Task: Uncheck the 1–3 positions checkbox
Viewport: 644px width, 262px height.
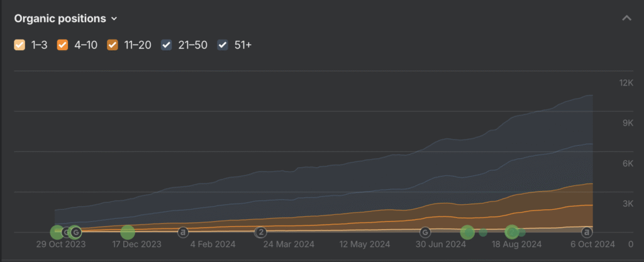Action: (x=19, y=45)
